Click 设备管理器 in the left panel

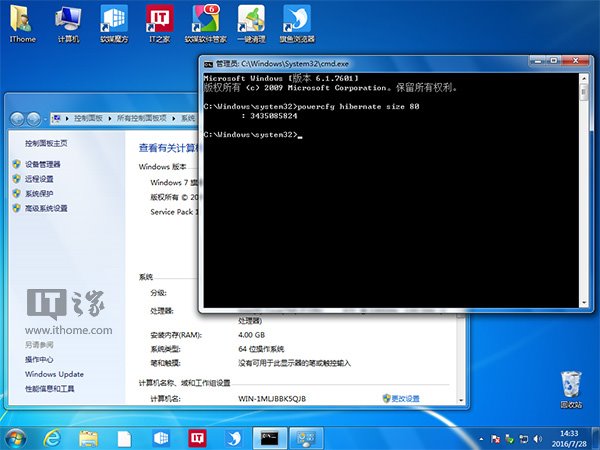[42, 164]
